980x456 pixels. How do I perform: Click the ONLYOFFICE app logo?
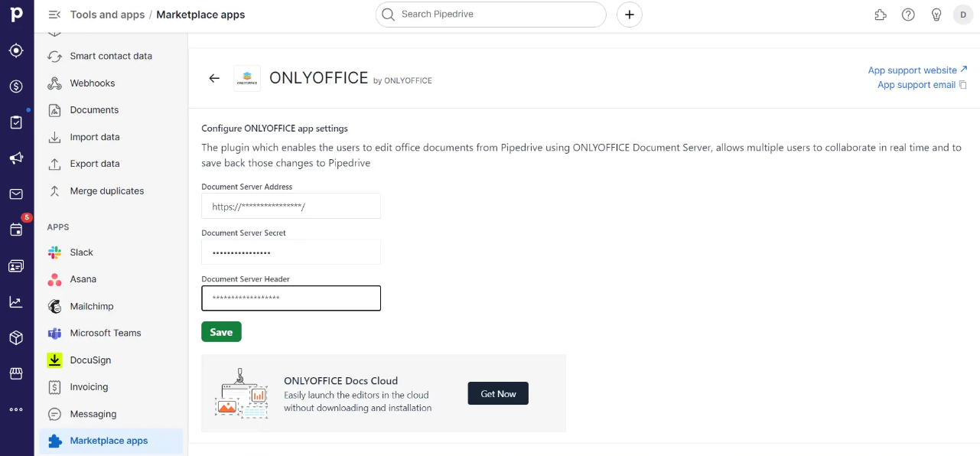click(x=247, y=78)
